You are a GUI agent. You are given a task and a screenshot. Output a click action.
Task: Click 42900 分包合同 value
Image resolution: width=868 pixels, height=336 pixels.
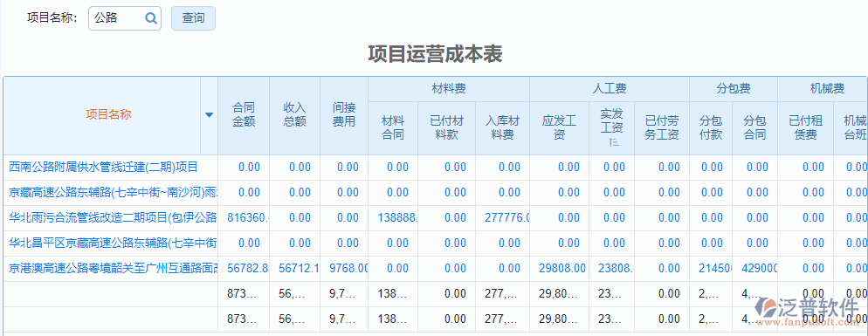760,269
